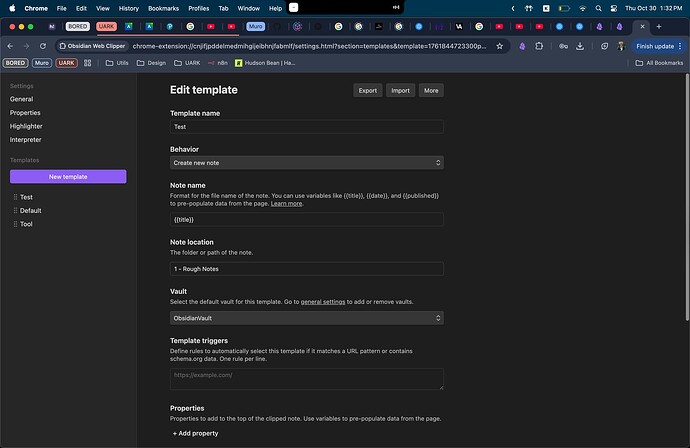
Task: Open the Hudson Bean bookmark
Action: pyautogui.click(x=265, y=63)
